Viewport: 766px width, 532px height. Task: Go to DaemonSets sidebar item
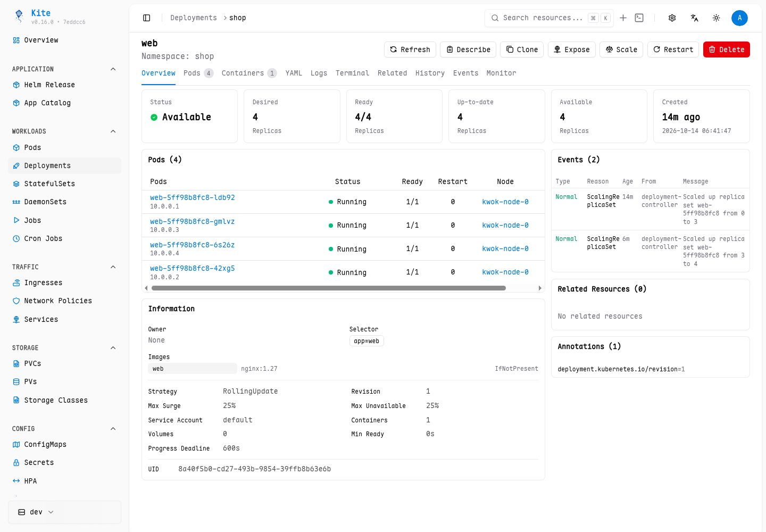click(64, 202)
